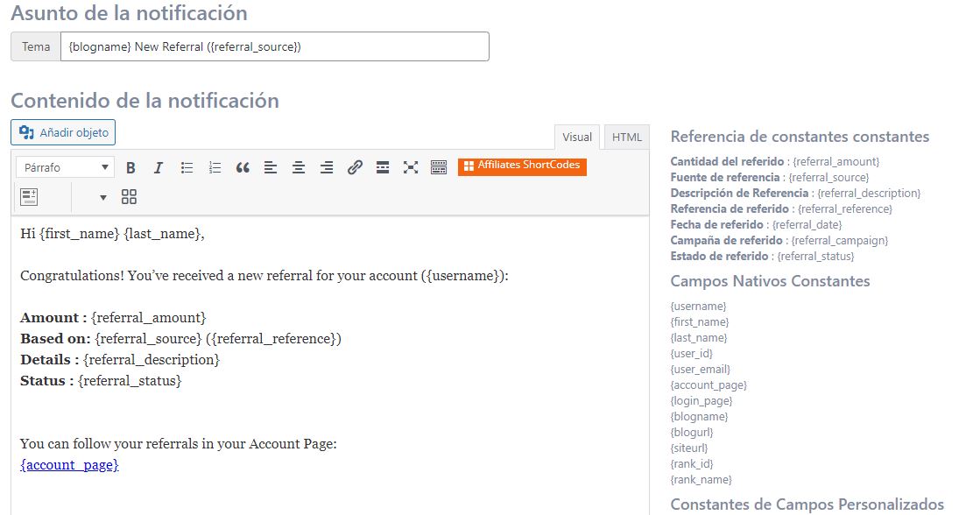This screenshot has height=515, width=980.
Task: Select the Visual editor tab
Action: click(x=577, y=137)
